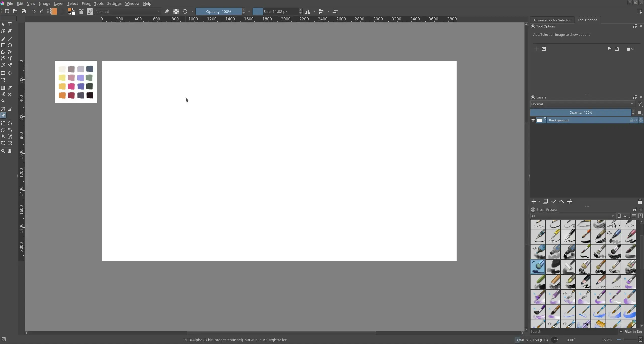
Task: Expand the brush presets All tag dropdown
Action: pos(573,216)
